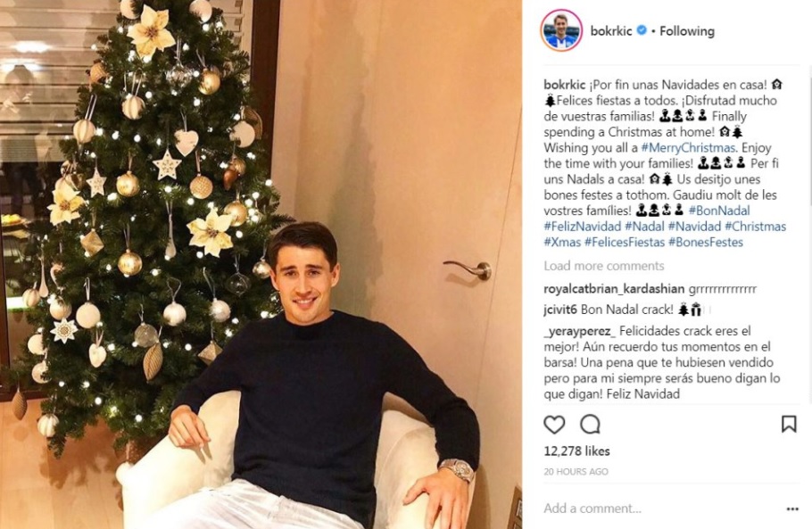Visit royalcatbrian_kardashian commenter profile

coord(614,288)
